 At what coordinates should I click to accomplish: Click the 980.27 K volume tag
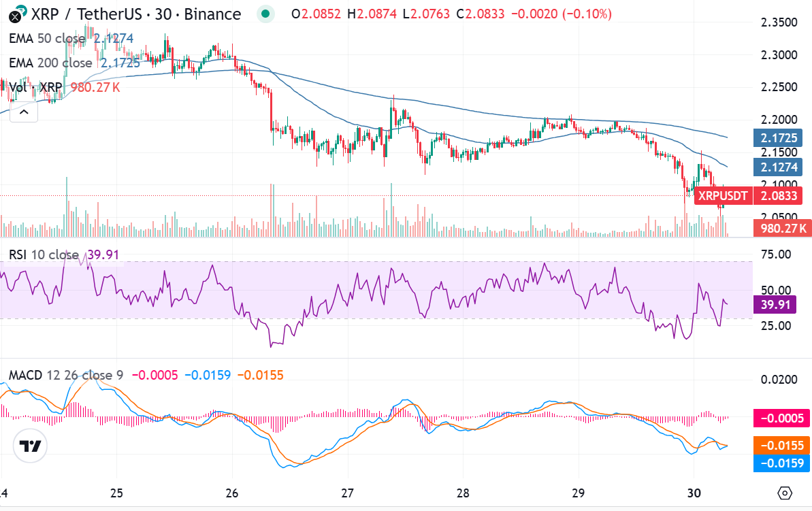tap(783, 229)
